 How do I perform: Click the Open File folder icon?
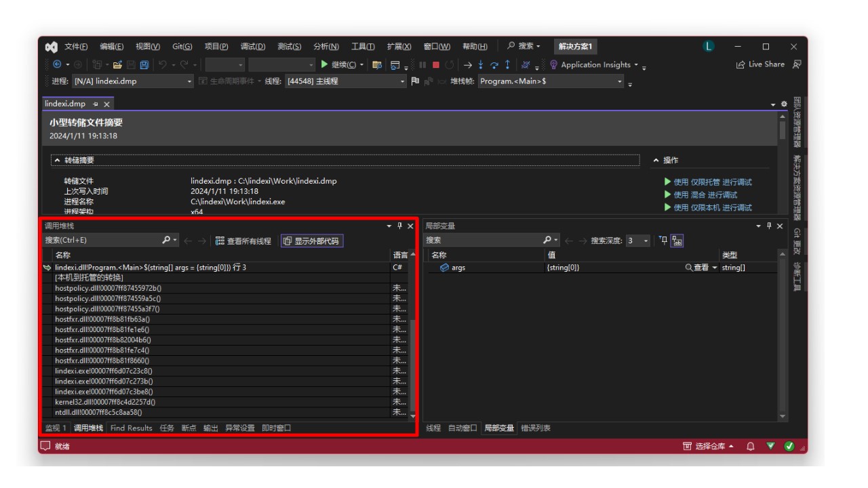[x=117, y=65]
